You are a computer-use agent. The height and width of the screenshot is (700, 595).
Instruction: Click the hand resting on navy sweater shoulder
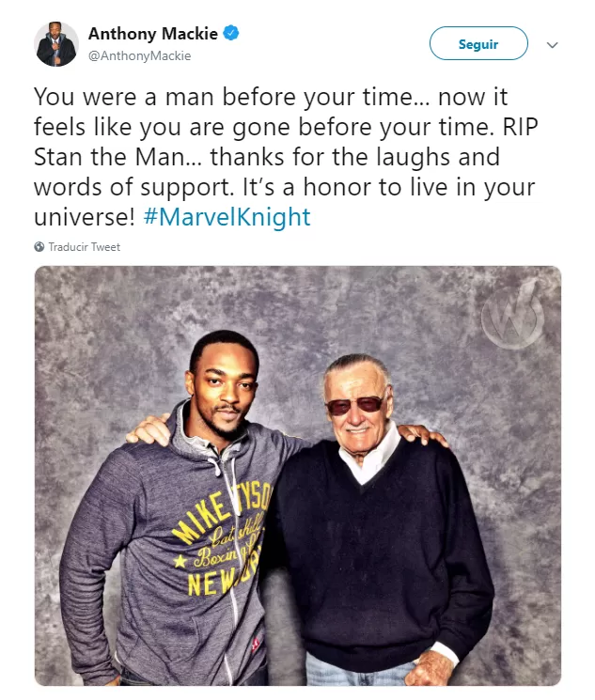418,434
